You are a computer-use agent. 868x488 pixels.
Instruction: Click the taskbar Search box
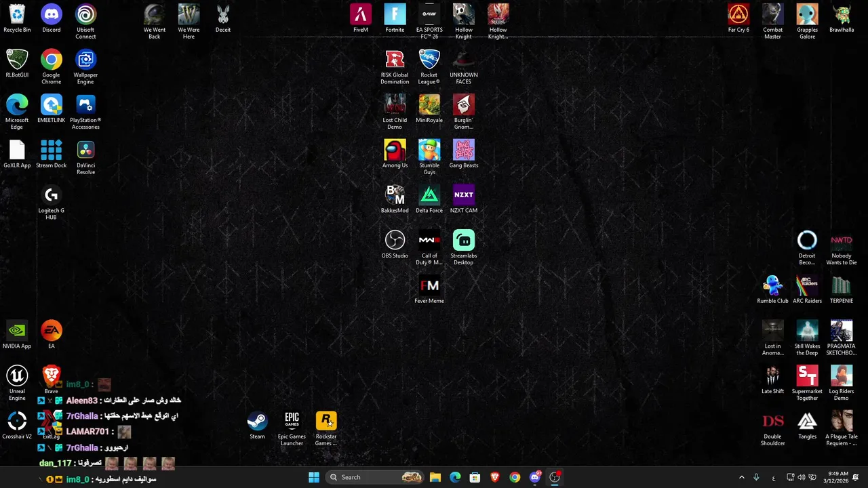click(374, 477)
